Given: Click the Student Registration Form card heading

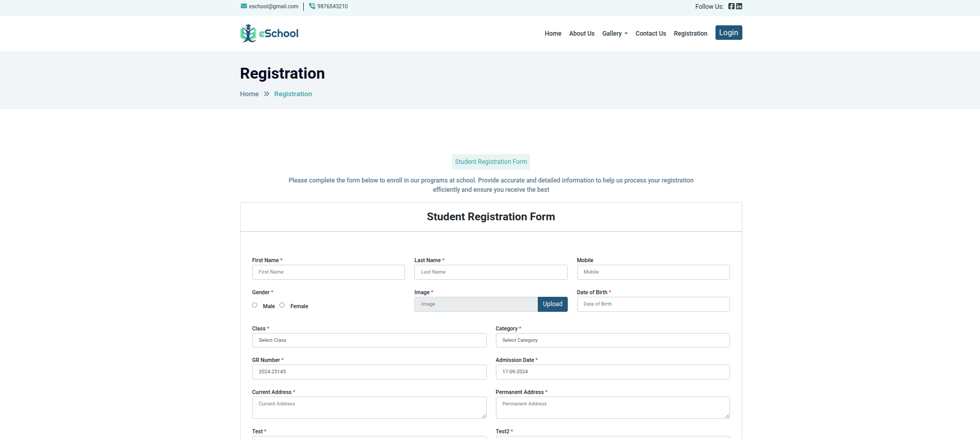Looking at the screenshot, I should [491, 217].
